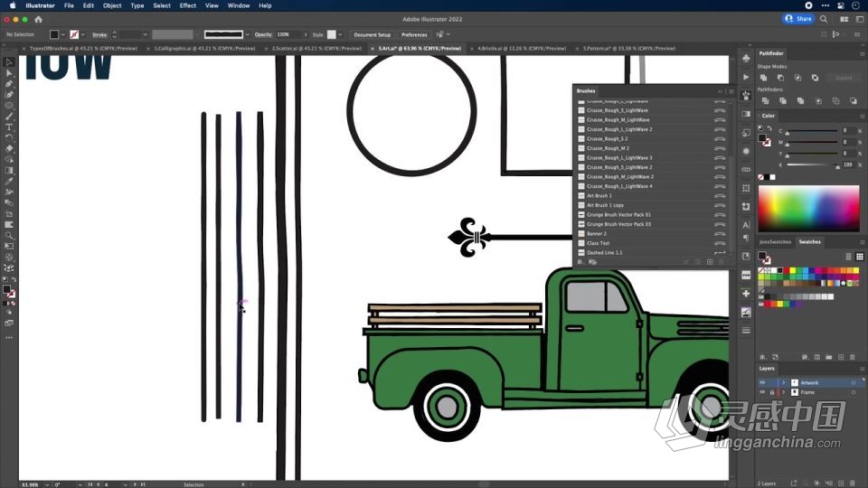Open brush definition dropdown
The width and height of the screenshot is (868, 488).
(x=247, y=34)
